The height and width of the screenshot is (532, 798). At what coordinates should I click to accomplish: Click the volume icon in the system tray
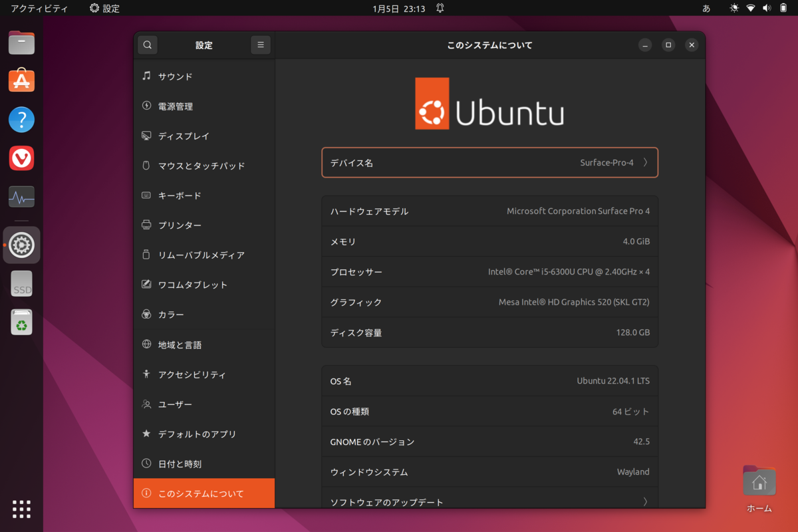[x=765, y=8]
